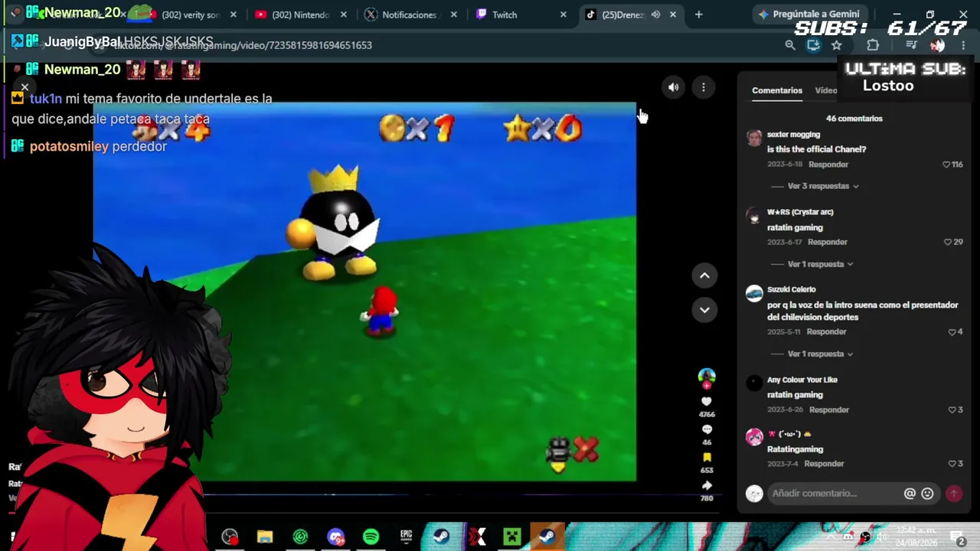Click chat username 'tuk1n'
The image size is (980, 551).
point(46,99)
